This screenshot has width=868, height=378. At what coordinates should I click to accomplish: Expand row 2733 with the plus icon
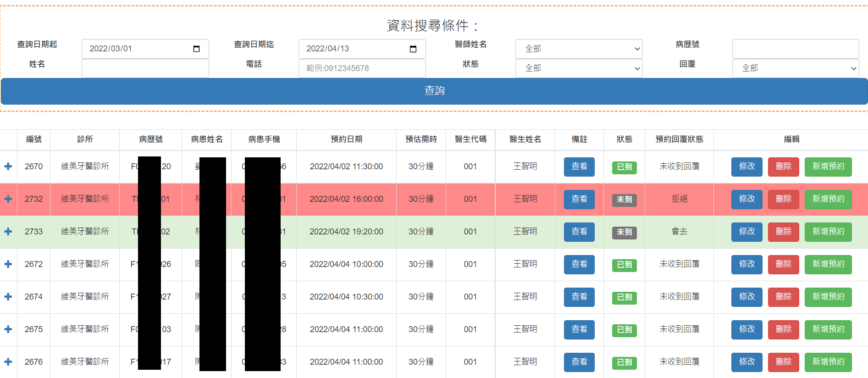8,232
